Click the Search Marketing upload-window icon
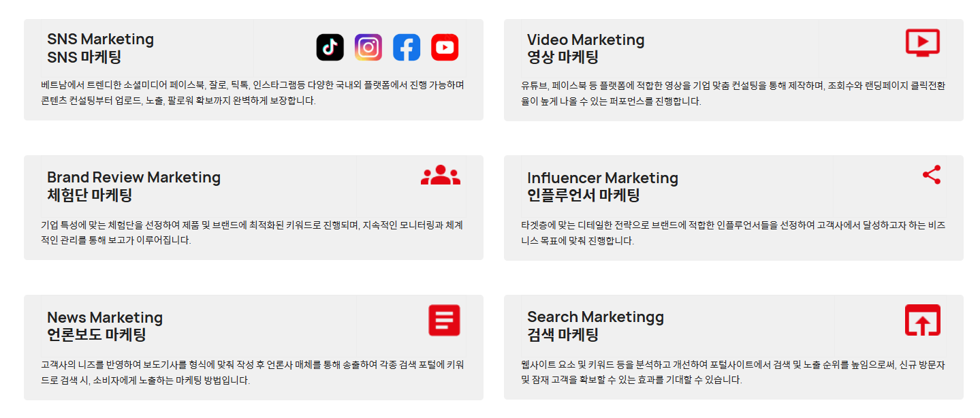 tap(922, 320)
